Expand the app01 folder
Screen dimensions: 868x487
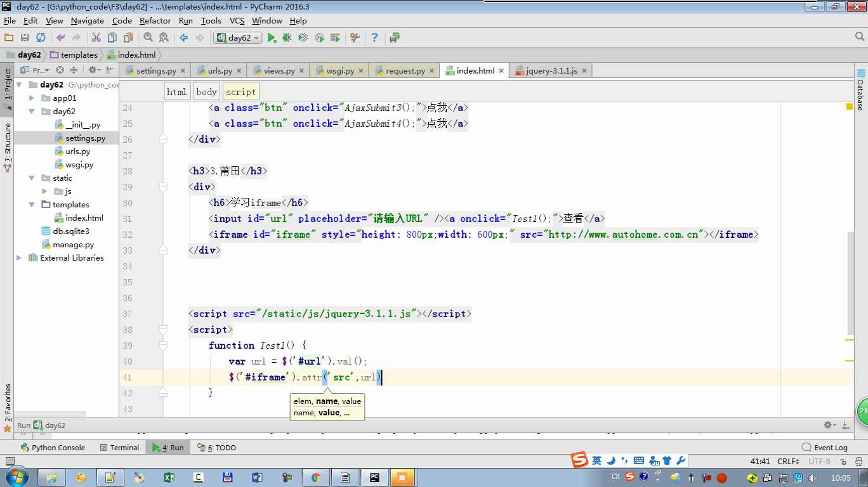pos(32,98)
